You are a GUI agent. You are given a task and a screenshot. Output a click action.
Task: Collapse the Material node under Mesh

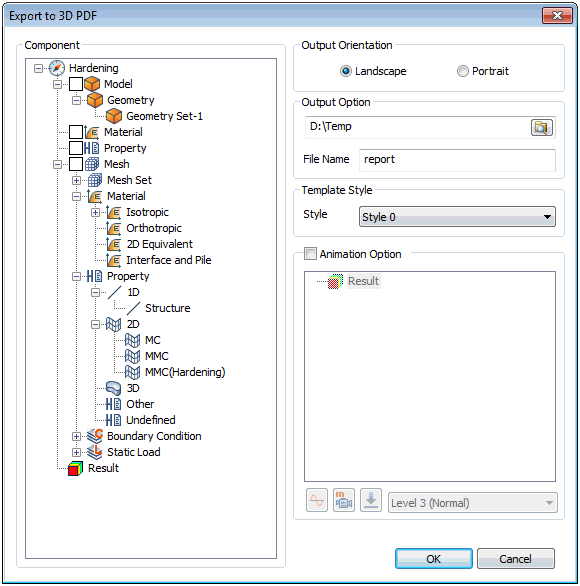click(76, 197)
